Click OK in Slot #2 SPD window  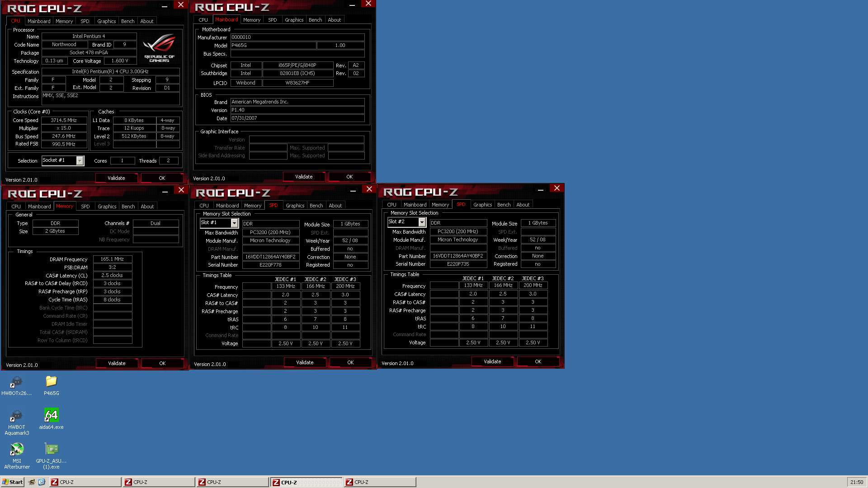tap(538, 361)
